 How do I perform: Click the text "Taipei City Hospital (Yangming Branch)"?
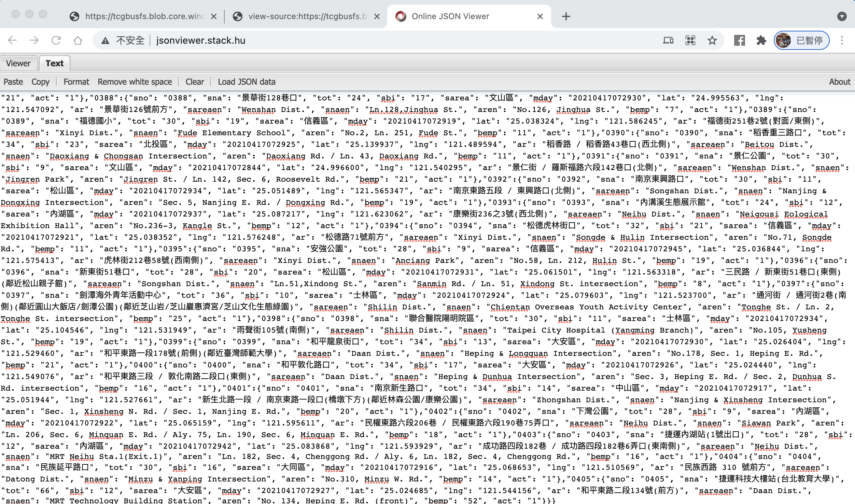click(601, 330)
